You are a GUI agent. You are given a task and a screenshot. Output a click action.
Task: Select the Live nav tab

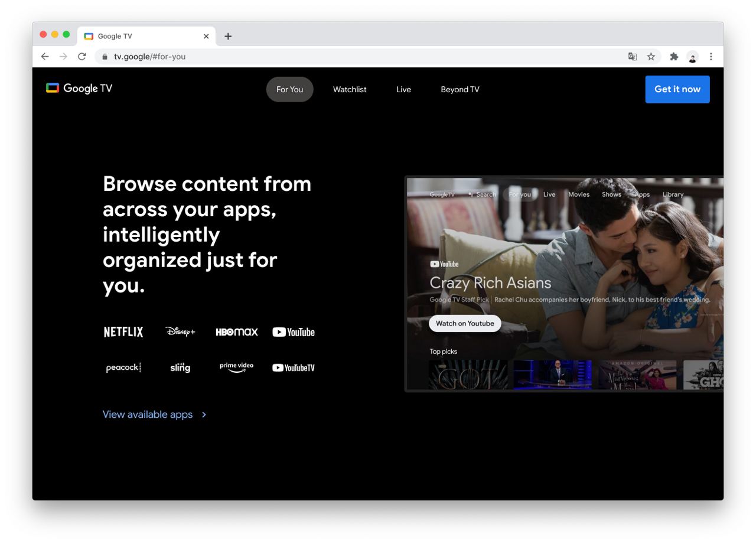click(x=403, y=89)
